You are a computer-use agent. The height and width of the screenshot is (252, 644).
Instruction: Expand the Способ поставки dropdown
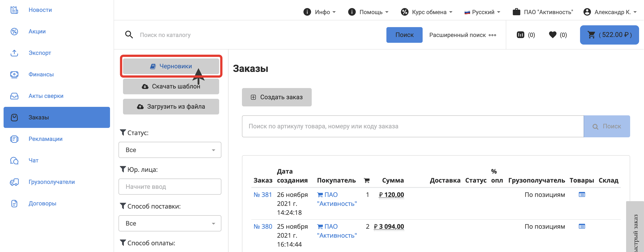point(170,223)
